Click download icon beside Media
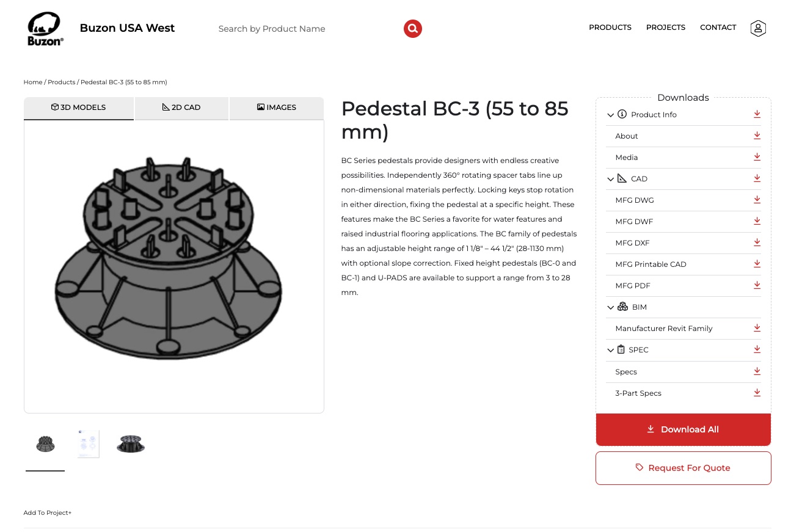This screenshot has height=532, width=791. 757,157
